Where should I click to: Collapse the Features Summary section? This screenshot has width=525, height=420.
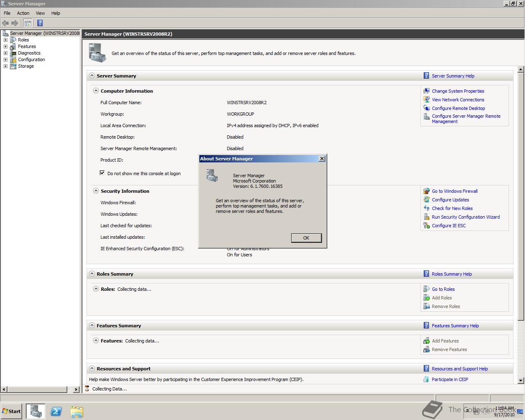[92, 325]
